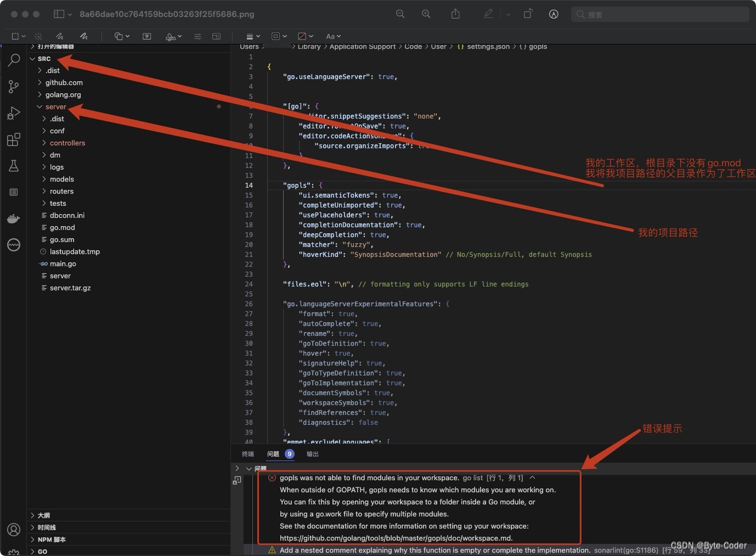This screenshot has height=556, width=756.
Task: Focus the Preview 搜索 search field
Action: click(661, 14)
